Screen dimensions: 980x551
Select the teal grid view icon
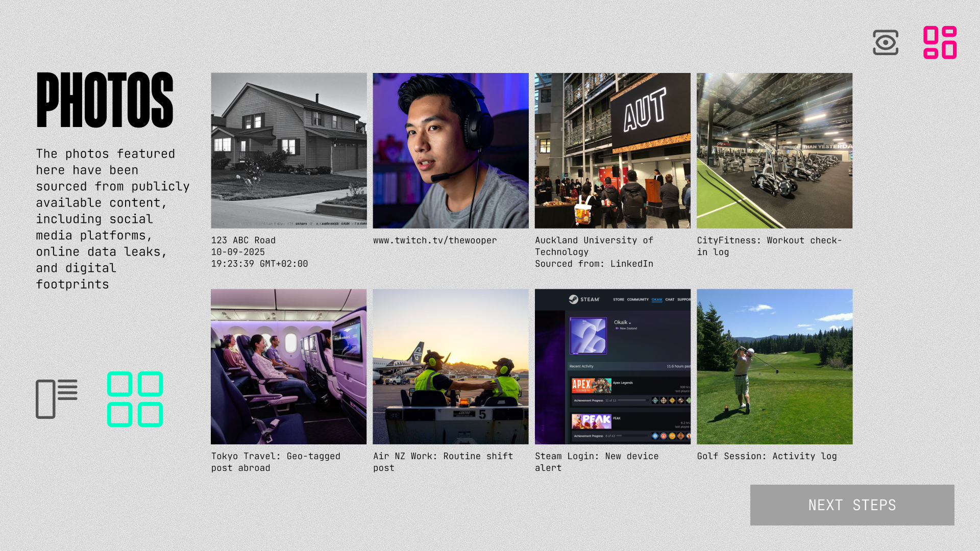click(135, 399)
